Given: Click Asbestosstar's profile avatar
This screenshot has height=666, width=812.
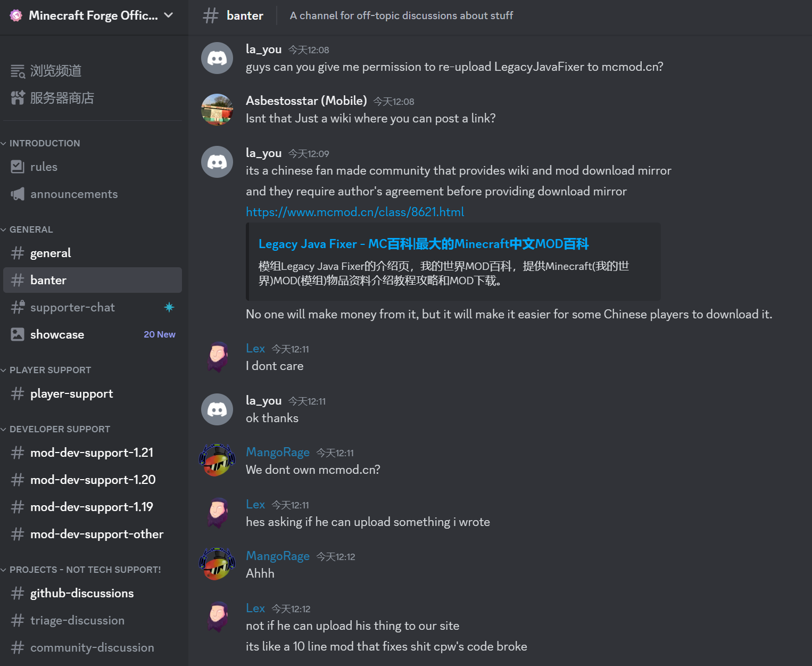Looking at the screenshot, I should point(217,110).
